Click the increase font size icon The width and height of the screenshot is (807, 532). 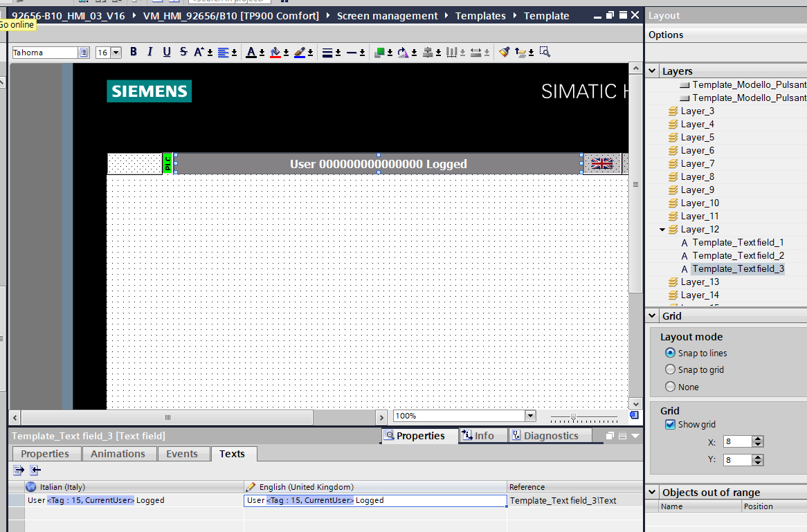pyautogui.click(x=199, y=52)
